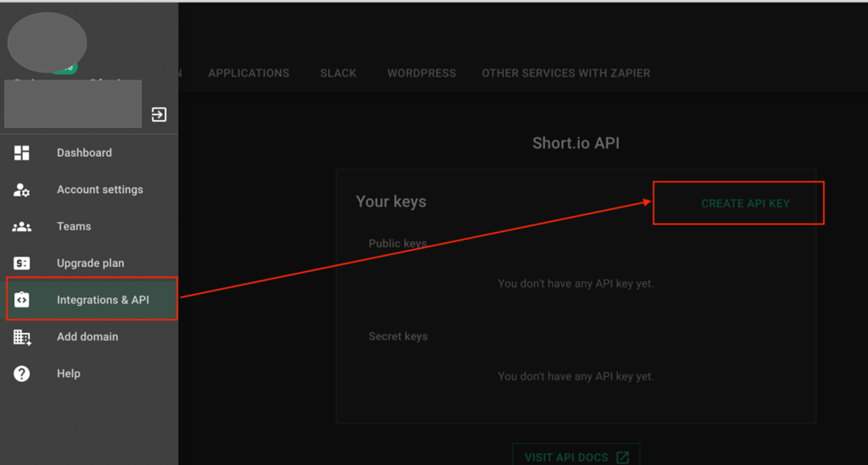
Task: Click the Teams group icon
Action: 22,227
